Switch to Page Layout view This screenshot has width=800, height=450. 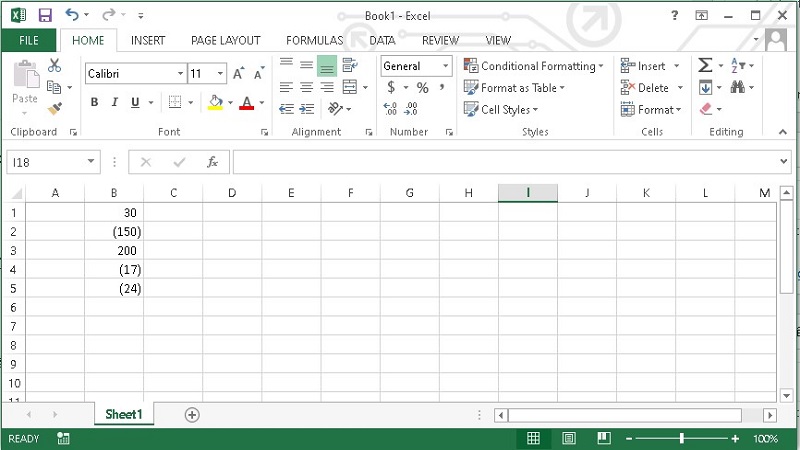(569, 438)
